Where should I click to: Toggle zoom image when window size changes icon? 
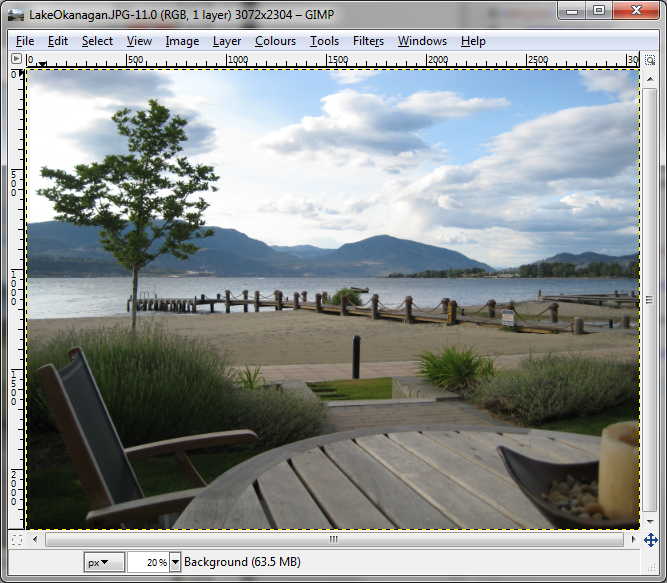pyautogui.click(x=650, y=60)
